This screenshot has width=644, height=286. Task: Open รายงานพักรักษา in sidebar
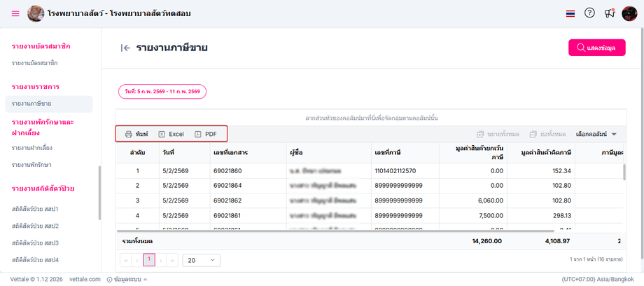[31, 165]
